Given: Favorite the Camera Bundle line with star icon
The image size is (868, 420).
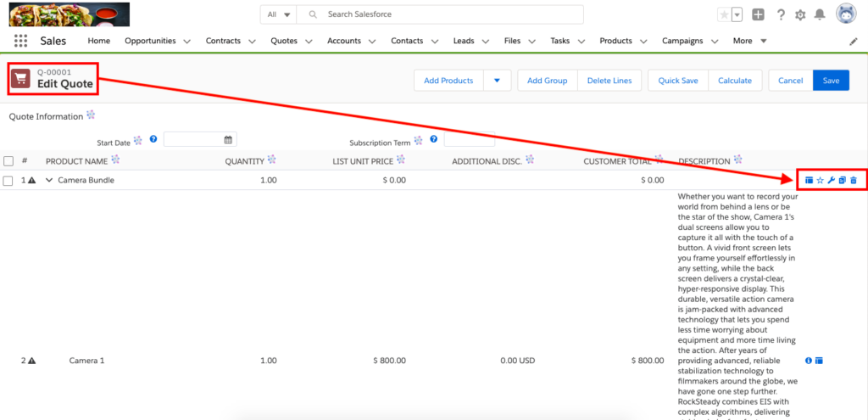Looking at the screenshot, I should tap(820, 180).
